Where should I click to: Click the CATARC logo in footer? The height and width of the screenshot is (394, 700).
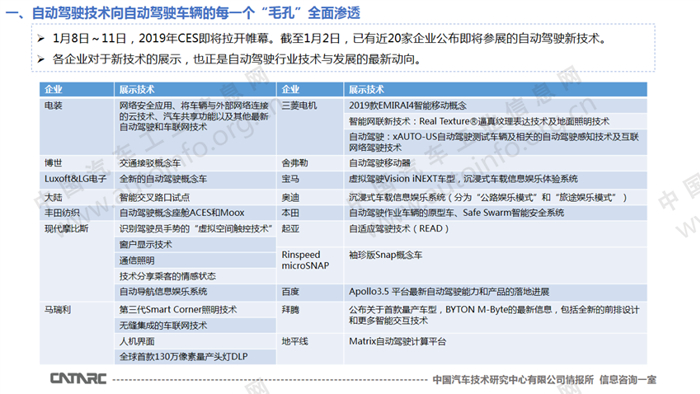pos(79,378)
